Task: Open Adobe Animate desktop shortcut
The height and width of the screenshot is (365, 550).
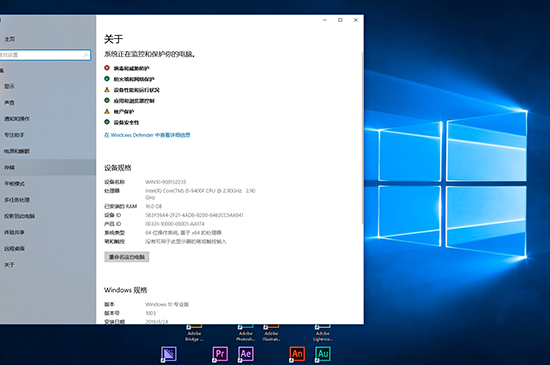Action: [297, 354]
